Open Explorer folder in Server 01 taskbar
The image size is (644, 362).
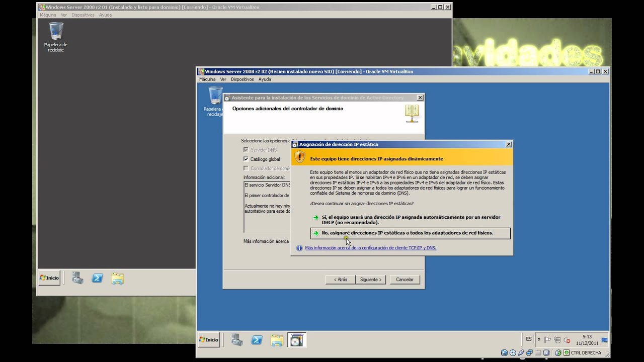tap(118, 279)
